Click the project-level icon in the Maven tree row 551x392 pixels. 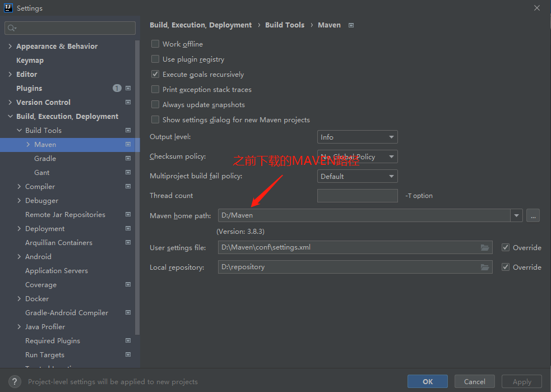coord(128,145)
